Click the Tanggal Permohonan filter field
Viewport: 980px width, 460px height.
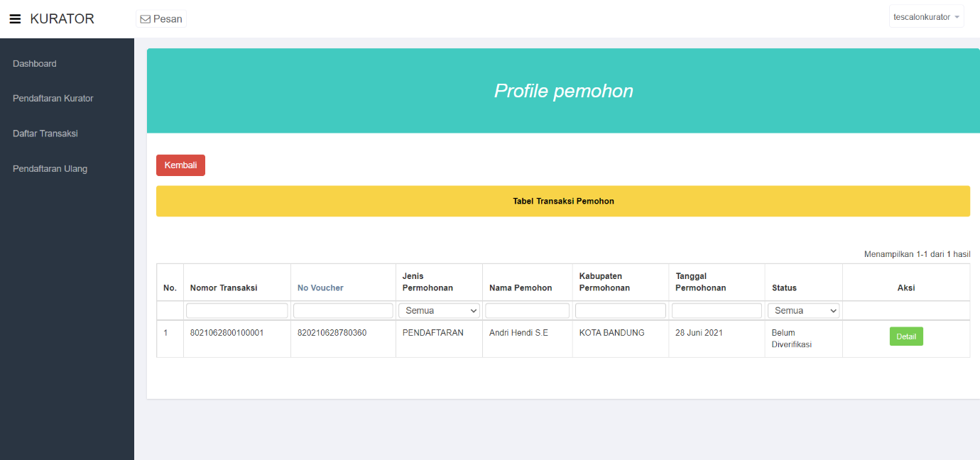717,311
